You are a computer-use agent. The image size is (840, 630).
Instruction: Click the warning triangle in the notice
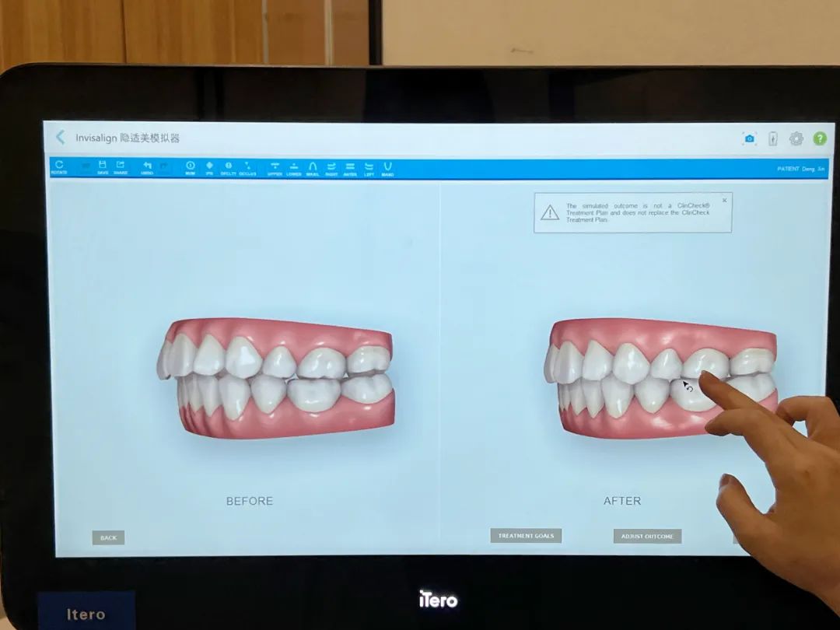click(550, 212)
